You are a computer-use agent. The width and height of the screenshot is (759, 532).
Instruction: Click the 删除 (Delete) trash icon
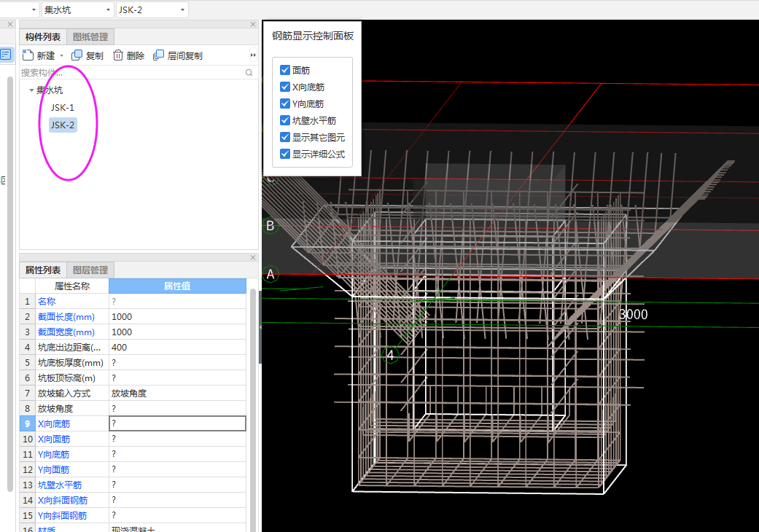118,55
